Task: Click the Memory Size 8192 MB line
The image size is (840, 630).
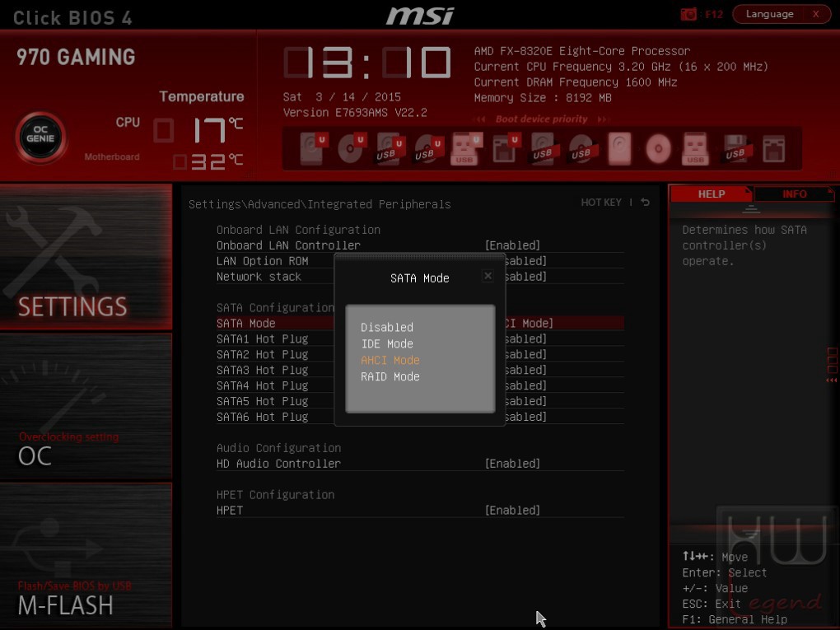Action: [543, 97]
